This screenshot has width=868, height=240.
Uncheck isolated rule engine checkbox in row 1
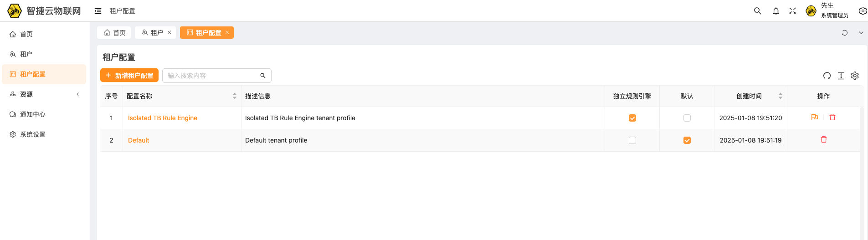point(632,118)
